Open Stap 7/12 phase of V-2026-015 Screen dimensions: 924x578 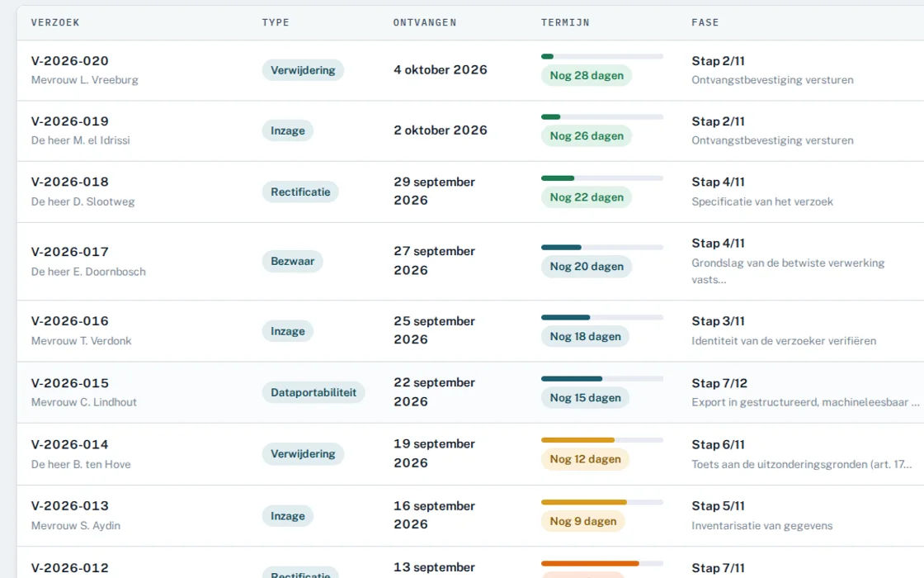click(x=719, y=383)
